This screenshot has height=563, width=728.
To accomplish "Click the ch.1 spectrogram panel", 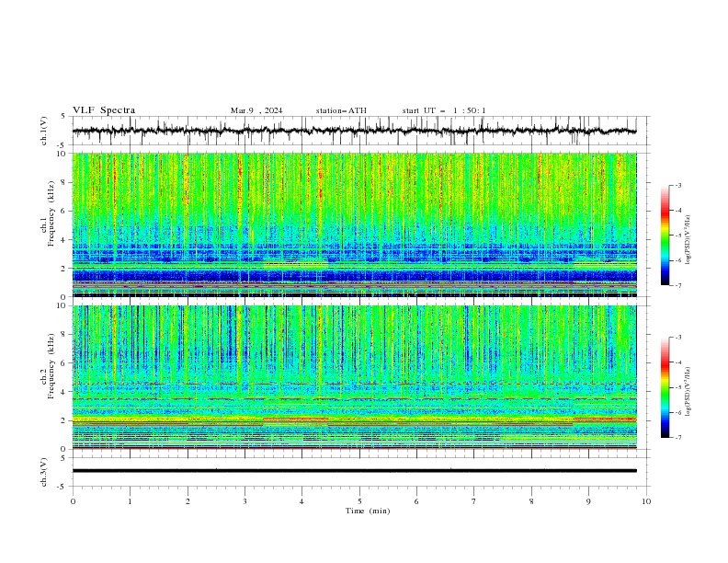I will (354, 224).
